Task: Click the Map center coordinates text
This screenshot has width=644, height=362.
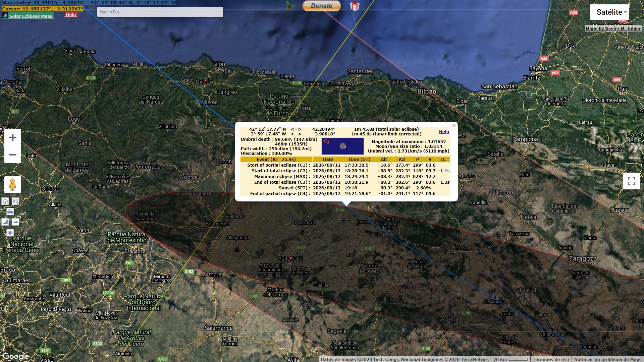Action: pos(89,3)
